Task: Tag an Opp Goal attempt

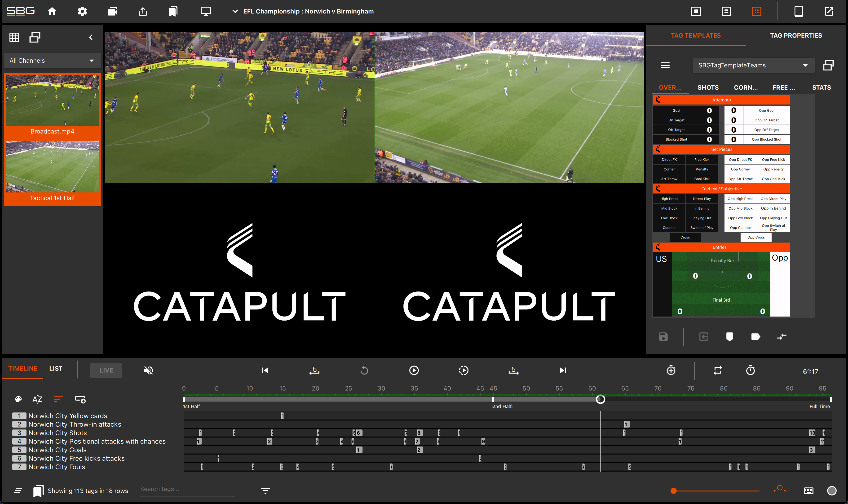Action: tap(766, 110)
